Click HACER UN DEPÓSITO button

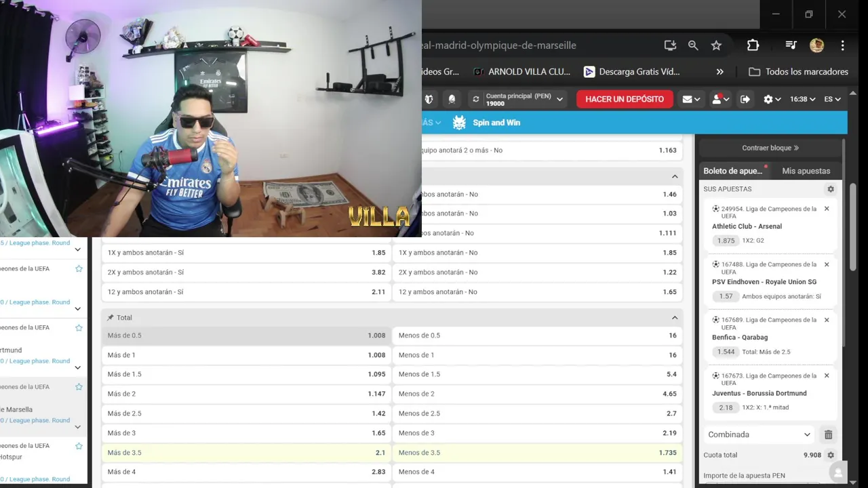click(625, 99)
